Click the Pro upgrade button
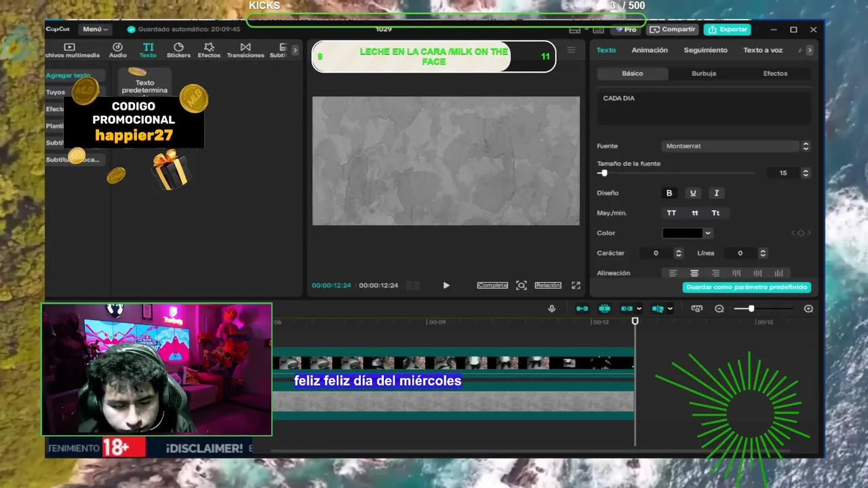The height and width of the screenshot is (488, 868). (x=626, y=30)
